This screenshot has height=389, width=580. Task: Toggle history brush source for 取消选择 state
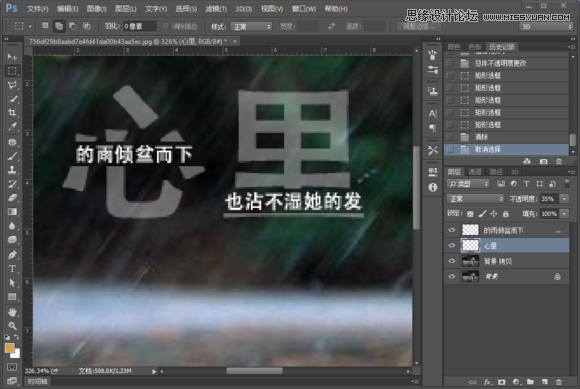tap(450, 149)
